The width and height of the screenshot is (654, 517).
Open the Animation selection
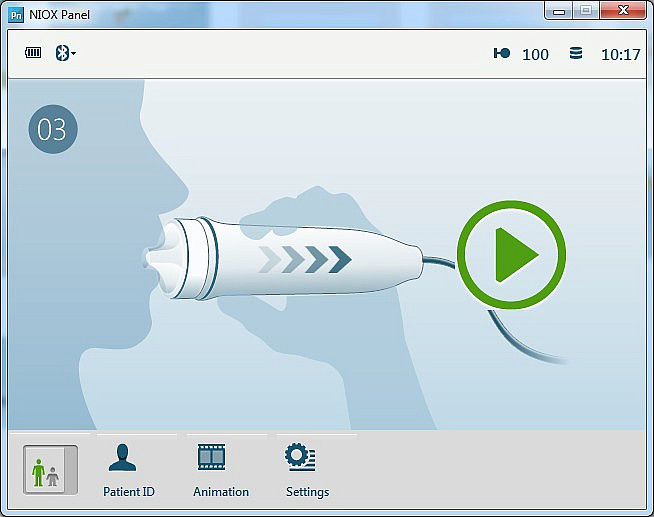221,470
